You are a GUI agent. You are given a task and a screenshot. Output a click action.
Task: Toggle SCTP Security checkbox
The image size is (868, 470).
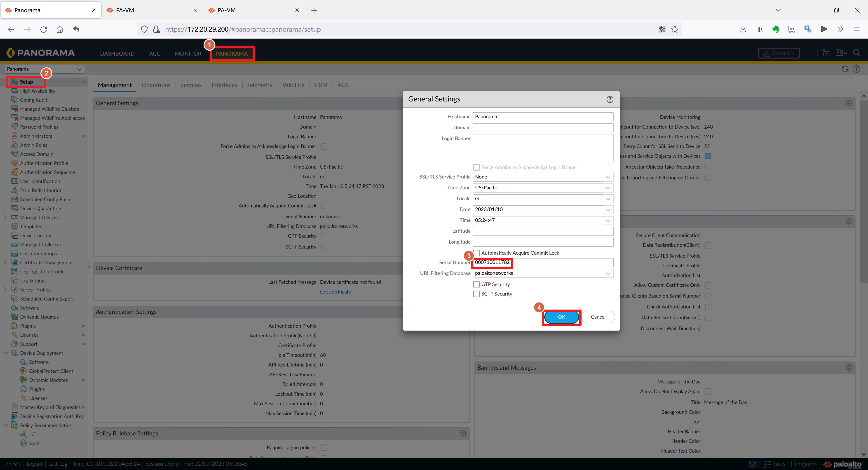[476, 294]
